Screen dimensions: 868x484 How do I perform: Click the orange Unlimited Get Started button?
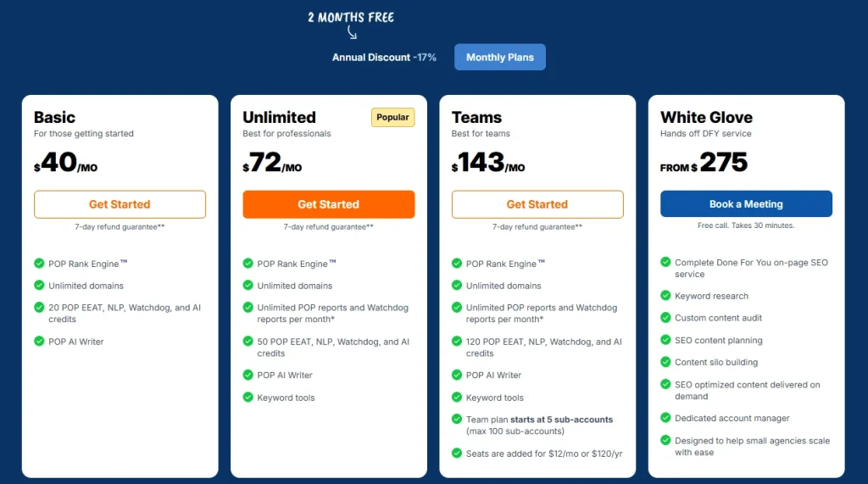coord(328,204)
